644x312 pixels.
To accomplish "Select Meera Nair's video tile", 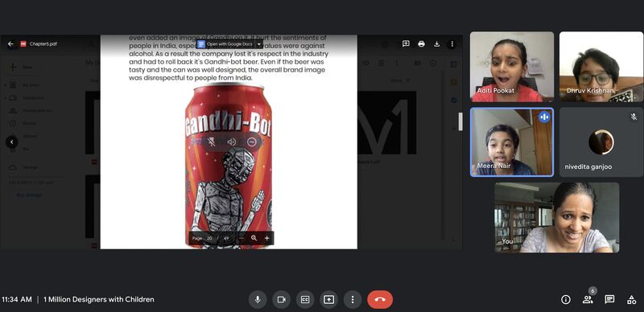I will pyautogui.click(x=512, y=142).
